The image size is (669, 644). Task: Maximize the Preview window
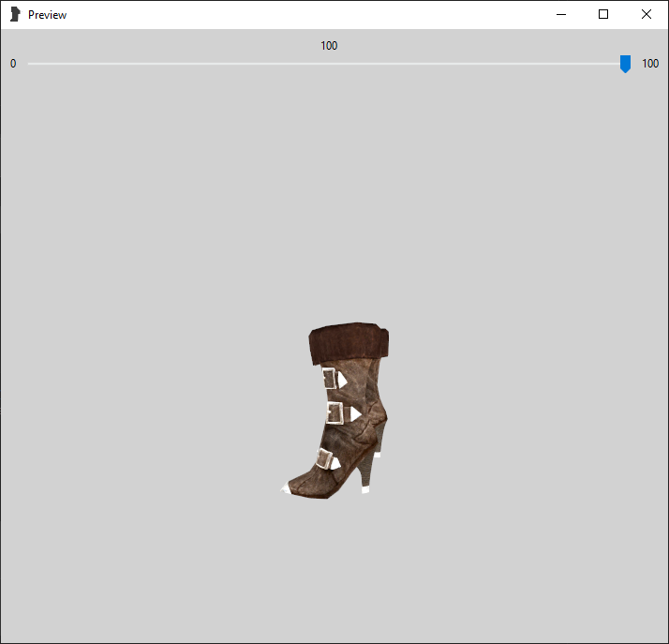coord(603,14)
